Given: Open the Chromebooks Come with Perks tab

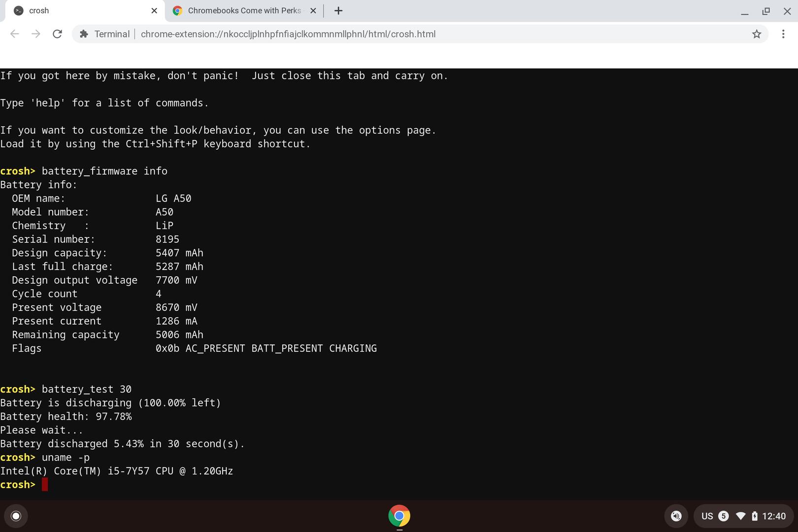Looking at the screenshot, I should [x=244, y=11].
